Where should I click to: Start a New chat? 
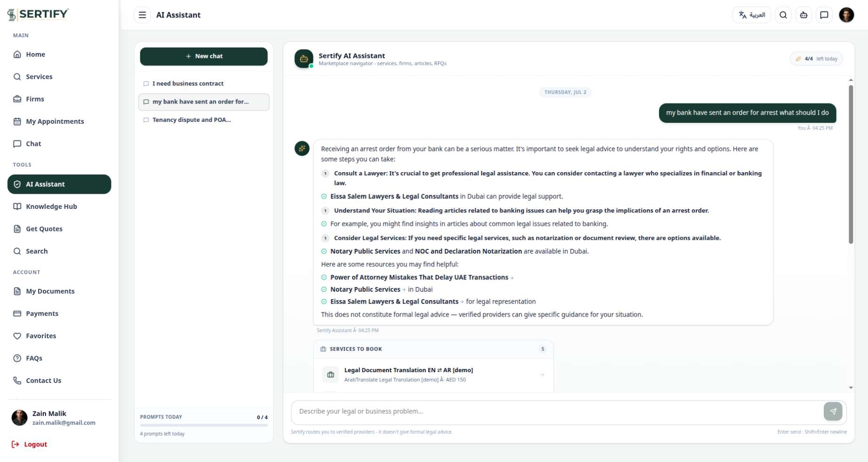(x=204, y=56)
